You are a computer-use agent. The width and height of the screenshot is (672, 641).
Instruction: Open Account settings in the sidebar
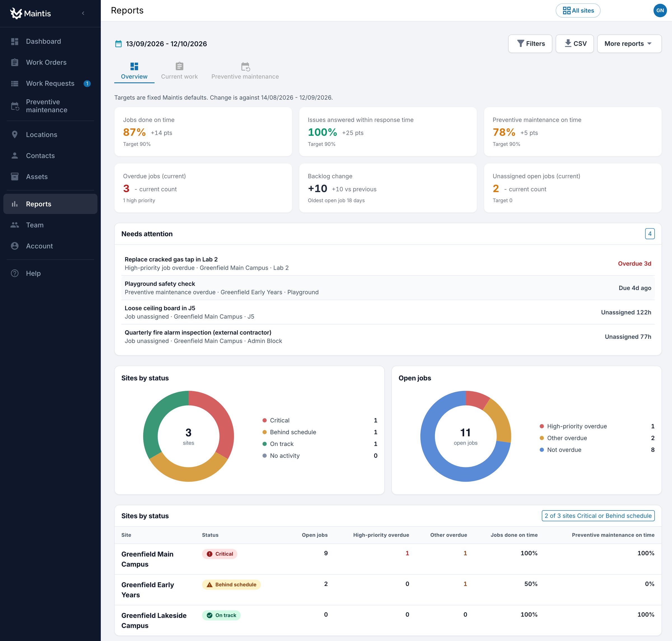coord(50,246)
